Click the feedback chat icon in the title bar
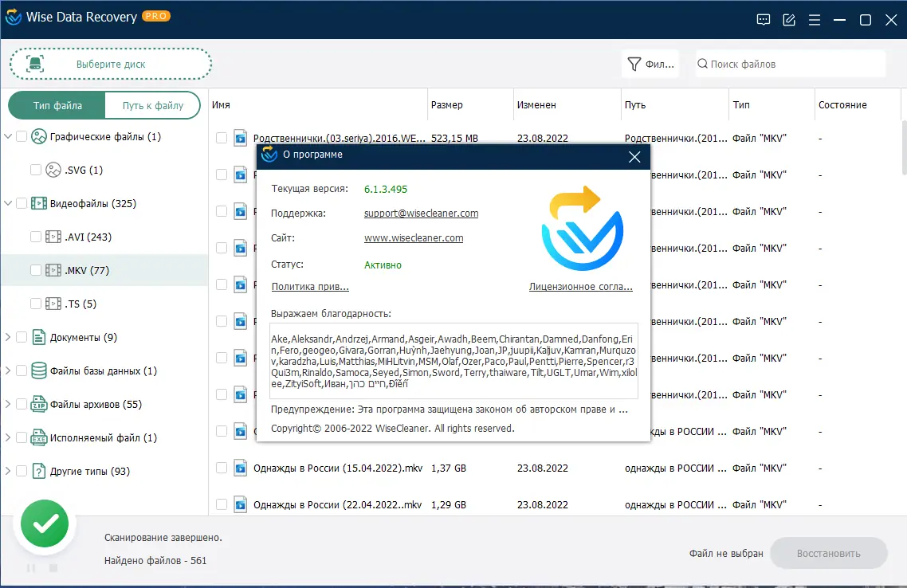This screenshot has height=588, width=907. 763,19
